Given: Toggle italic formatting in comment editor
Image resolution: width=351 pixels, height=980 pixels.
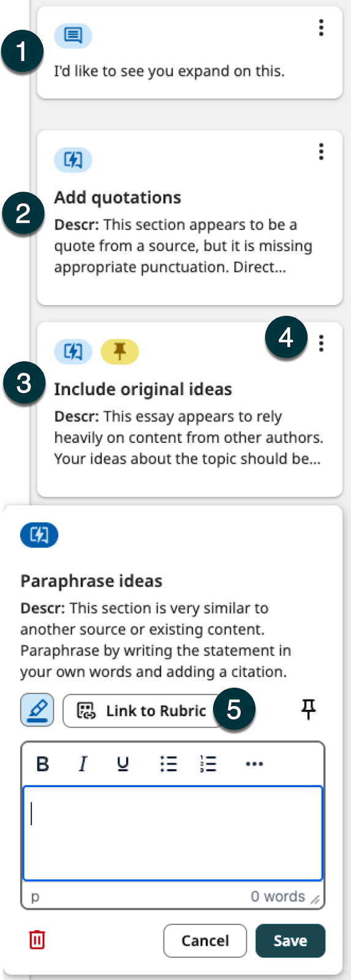Looking at the screenshot, I should (x=83, y=764).
